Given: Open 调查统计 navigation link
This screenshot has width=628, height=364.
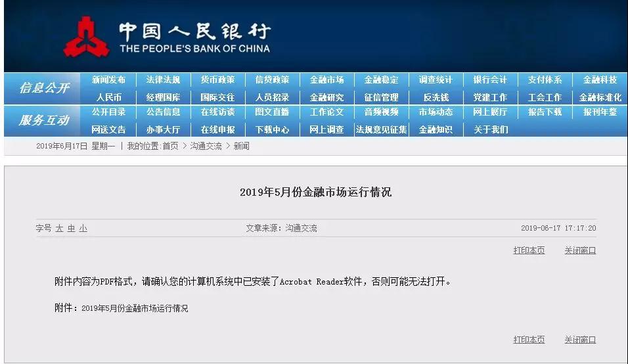Looking at the screenshot, I should (436, 80).
